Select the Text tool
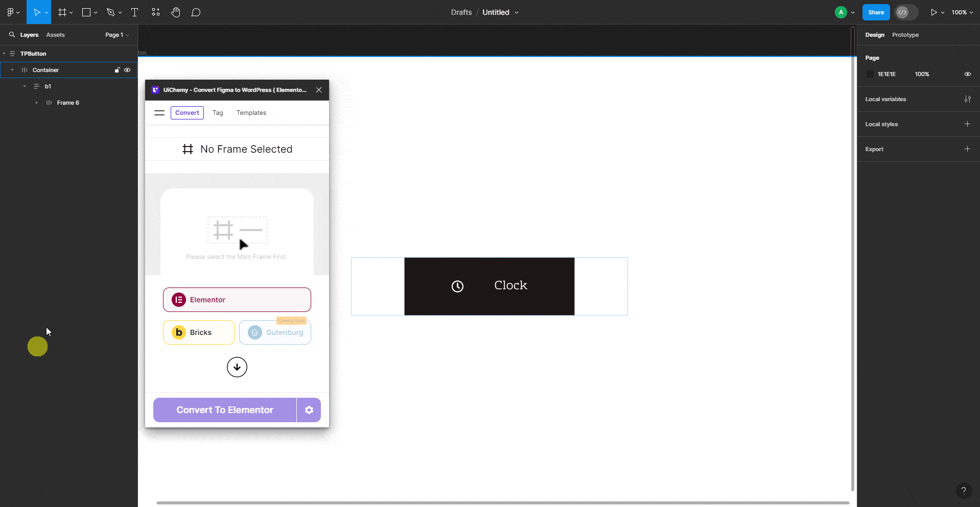This screenshot has height=507, width=980. tap(135, 12)
